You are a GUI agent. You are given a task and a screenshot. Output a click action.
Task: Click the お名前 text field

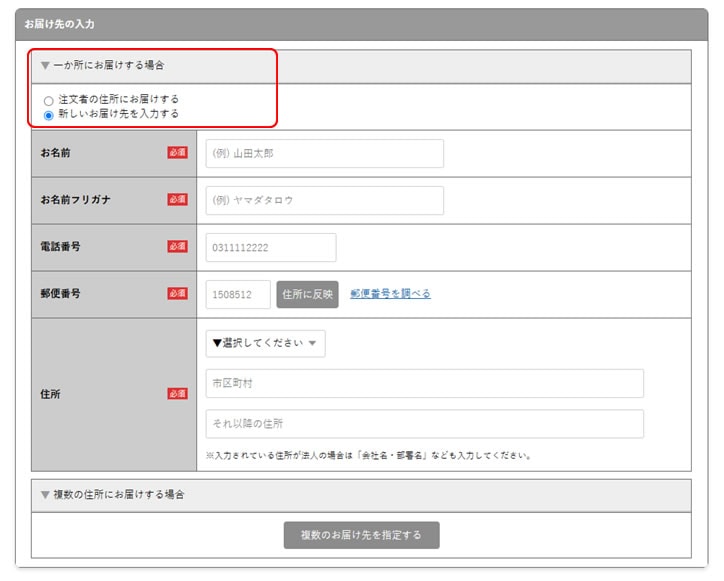click(324, 154)
